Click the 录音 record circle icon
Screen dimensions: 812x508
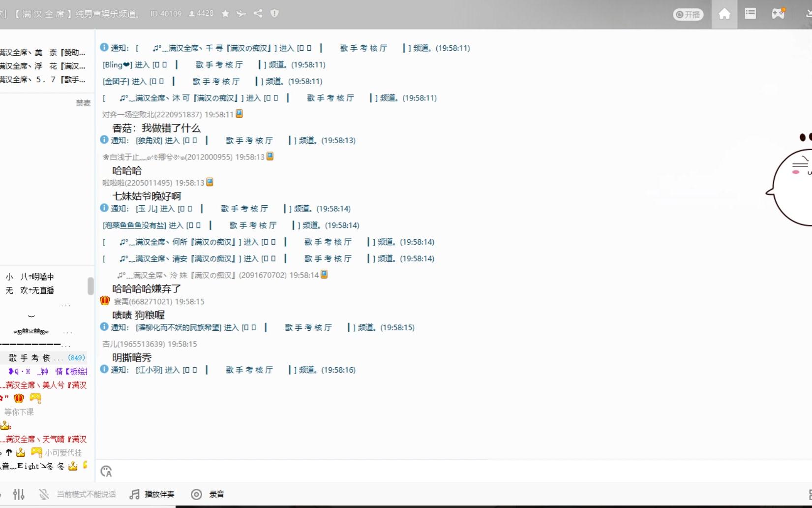pyautogui.click(x=196, y=494)
